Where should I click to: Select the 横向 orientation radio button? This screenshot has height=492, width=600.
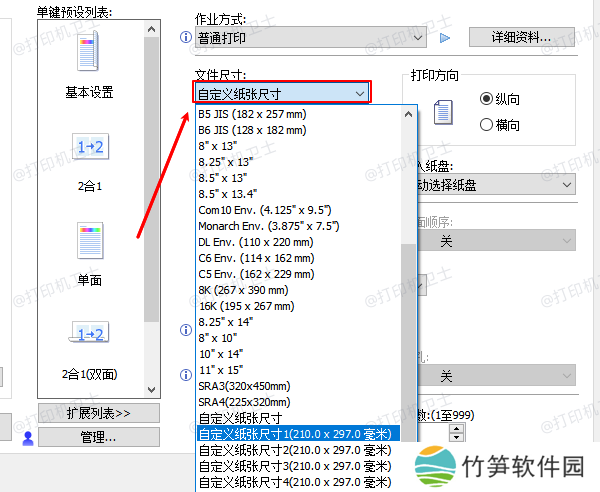pos(487,125)
